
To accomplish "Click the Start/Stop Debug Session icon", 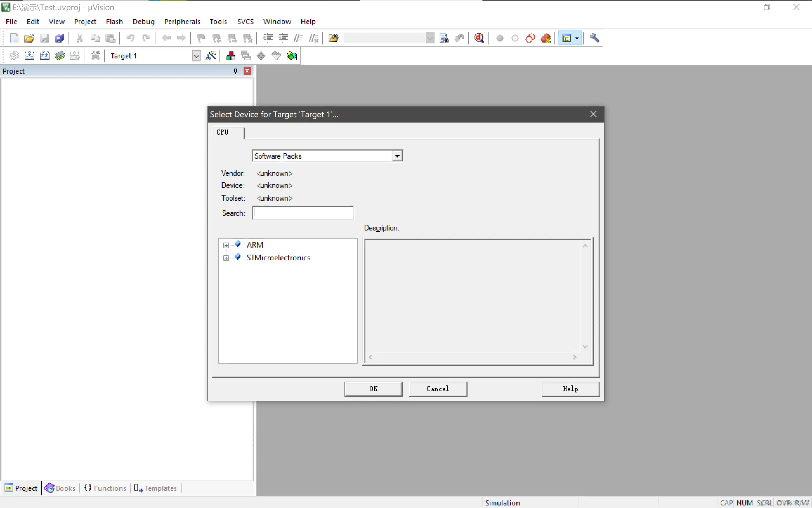I will (479, 38).
